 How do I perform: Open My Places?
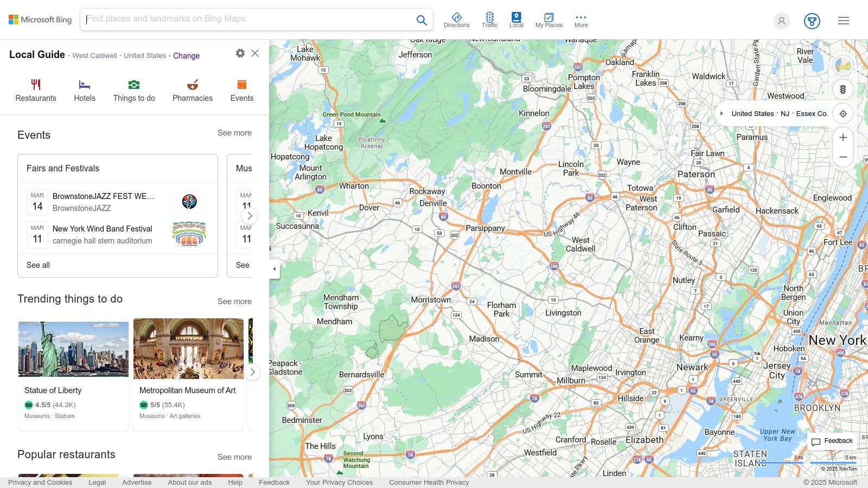point(548,20)
